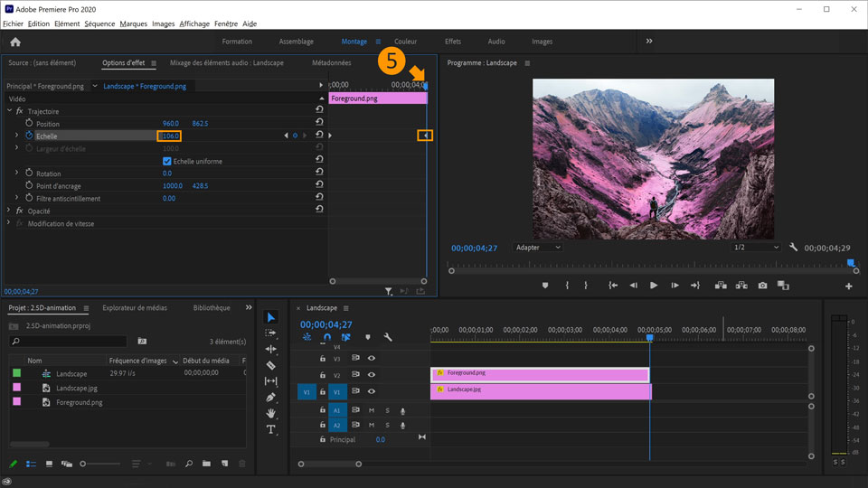Select the Type text tool
The width and height of the screenshot is (868, 488).
tap(271, 430)
